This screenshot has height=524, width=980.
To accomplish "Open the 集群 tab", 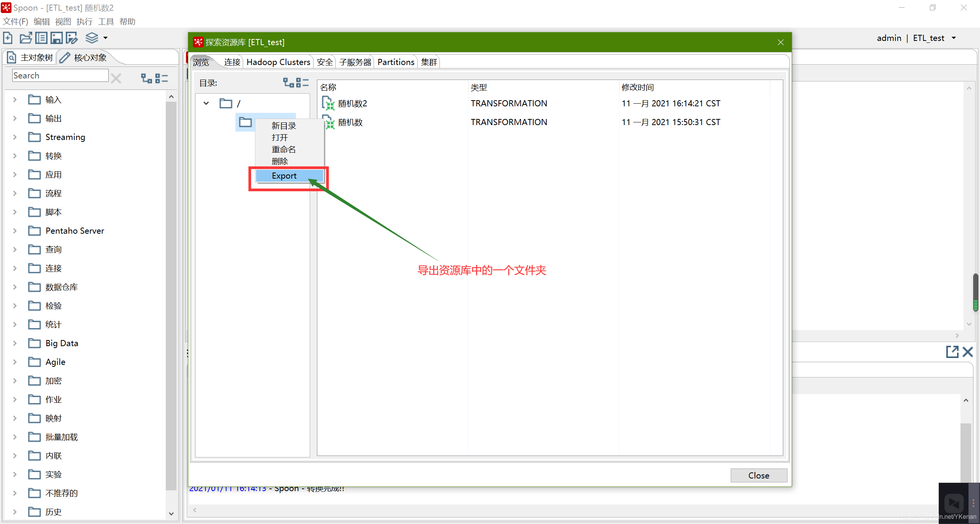I will pos(429,62).
